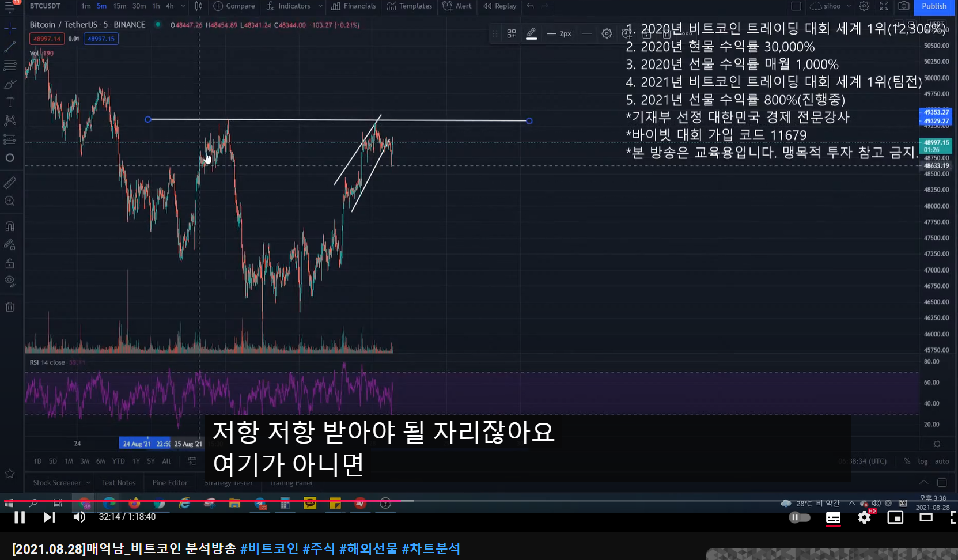Select the Text annotation tool

(x=10, y=103)
